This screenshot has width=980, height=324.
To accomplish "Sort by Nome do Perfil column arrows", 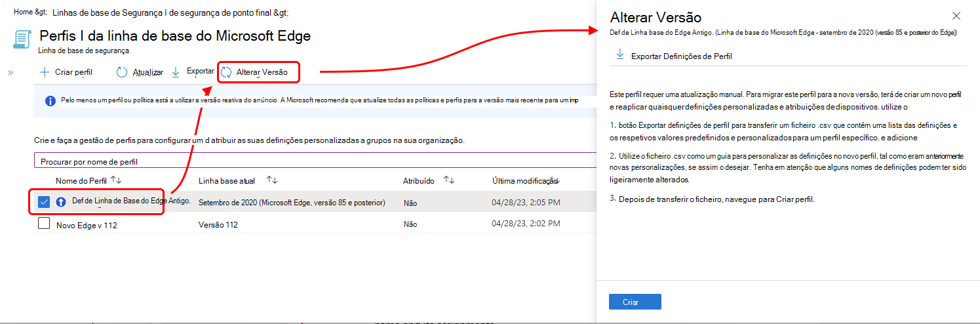I will pos(116,180).
